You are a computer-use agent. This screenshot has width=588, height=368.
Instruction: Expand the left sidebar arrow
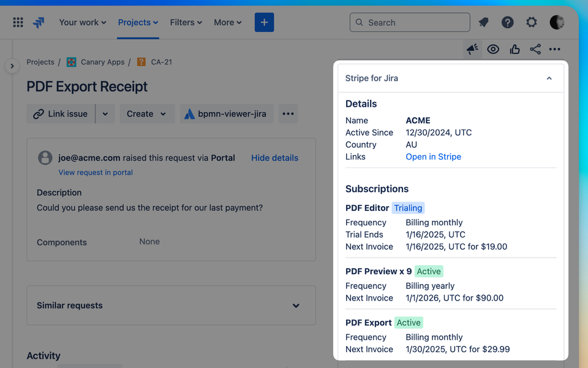[x=12, y=66]
